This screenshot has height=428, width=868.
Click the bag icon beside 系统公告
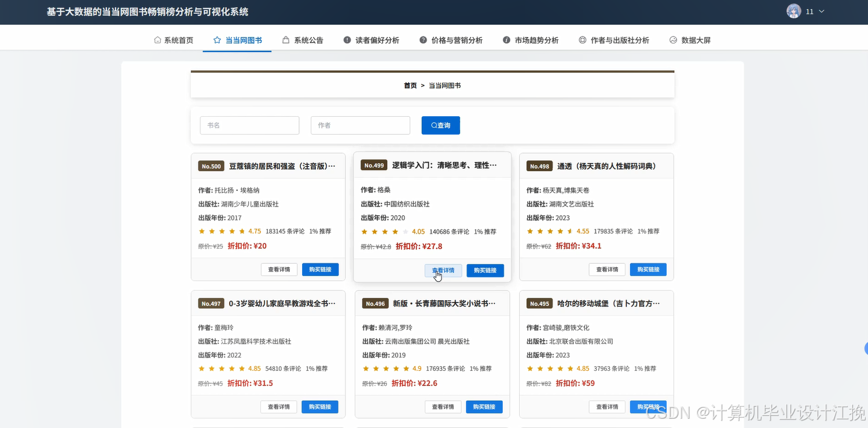coord(286,40)
